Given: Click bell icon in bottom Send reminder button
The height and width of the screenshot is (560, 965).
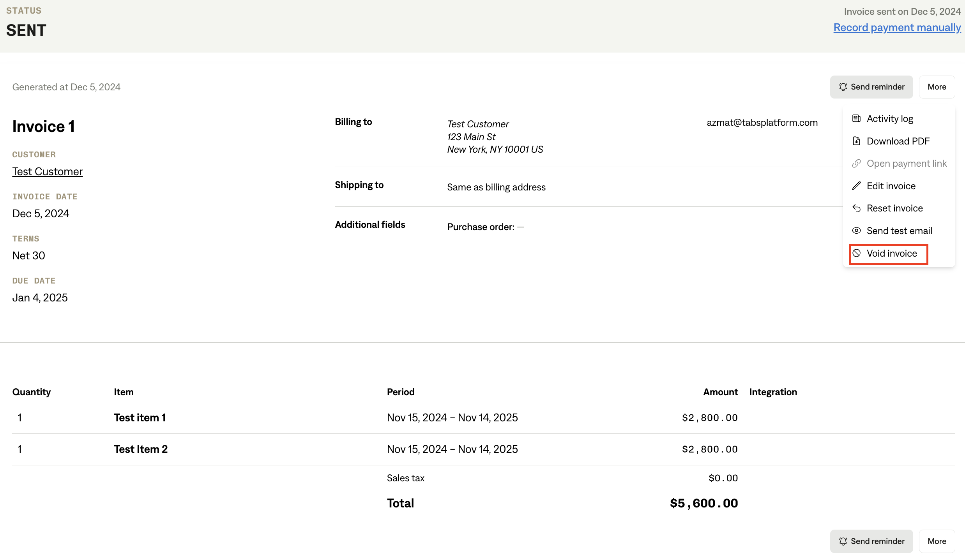Looking at the screenshot, I should tap(843, 541).
